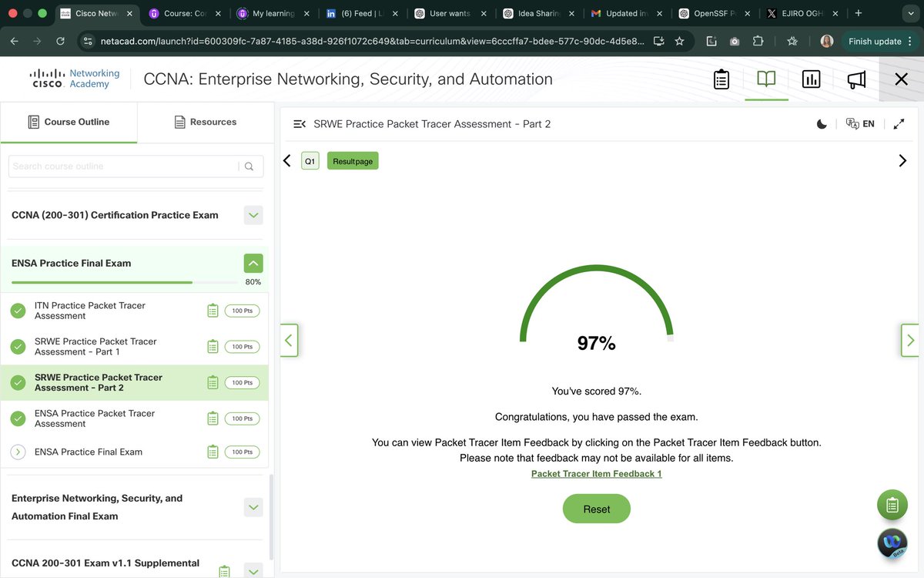Image resolution: width=924 pixels, height=578 pixels.
Task: Switch to the Resources tab
Action: [x=205, y=122]
